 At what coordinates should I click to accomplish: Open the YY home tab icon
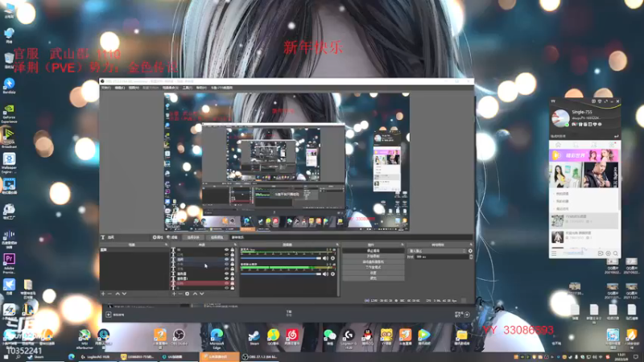point(558,145)
